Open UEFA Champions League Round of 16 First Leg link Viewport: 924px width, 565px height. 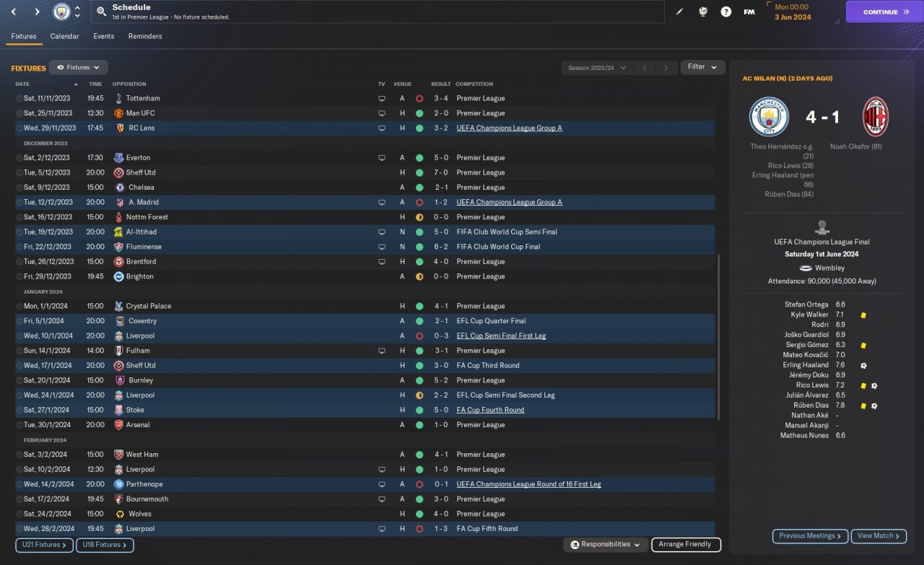pyautogui.click(x=529, y=484)
